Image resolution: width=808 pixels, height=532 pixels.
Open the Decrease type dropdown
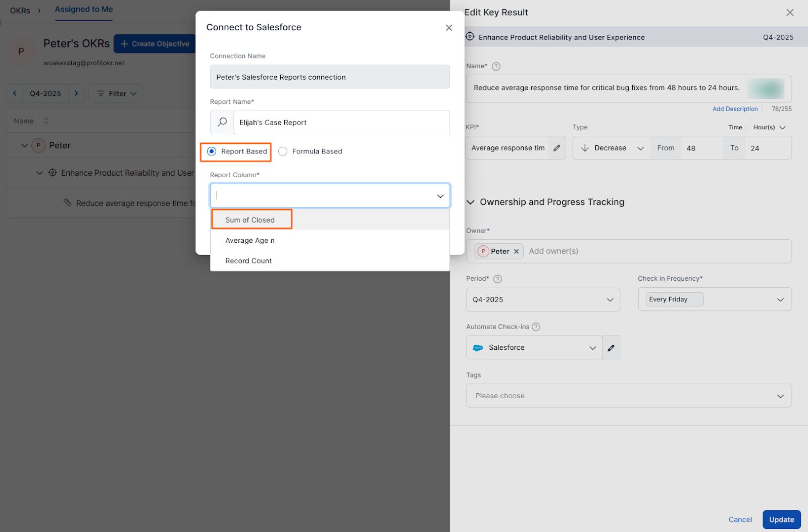(611, 148)
